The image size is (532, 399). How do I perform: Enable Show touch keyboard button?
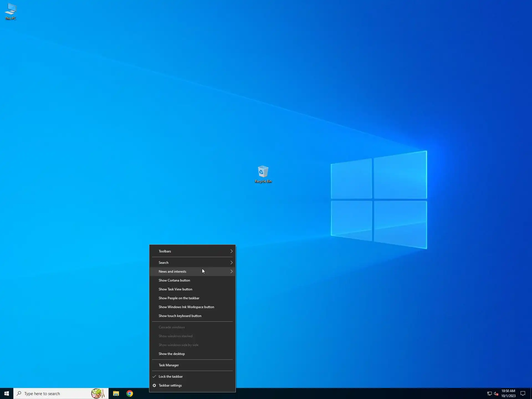point(180,316)
